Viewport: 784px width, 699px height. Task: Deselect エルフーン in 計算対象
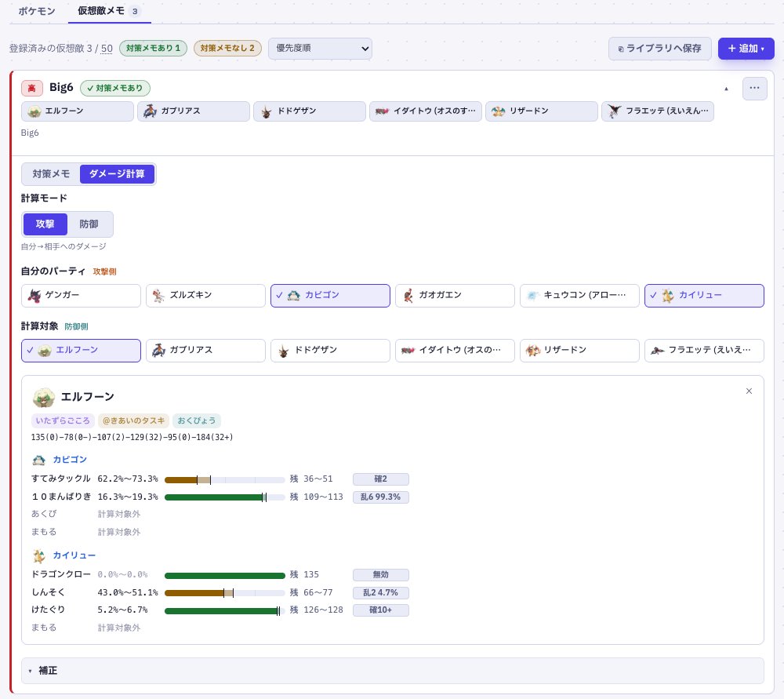(x=81, y=351)
